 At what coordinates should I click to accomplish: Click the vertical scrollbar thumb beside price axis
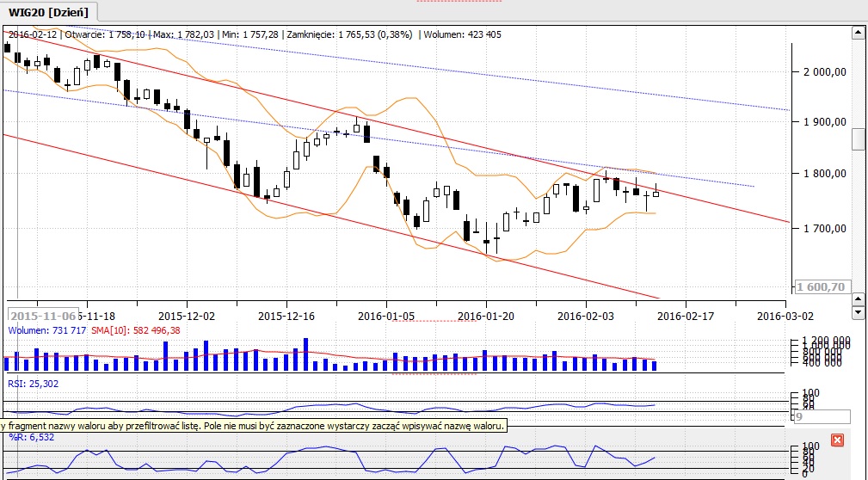pos(858,139)
